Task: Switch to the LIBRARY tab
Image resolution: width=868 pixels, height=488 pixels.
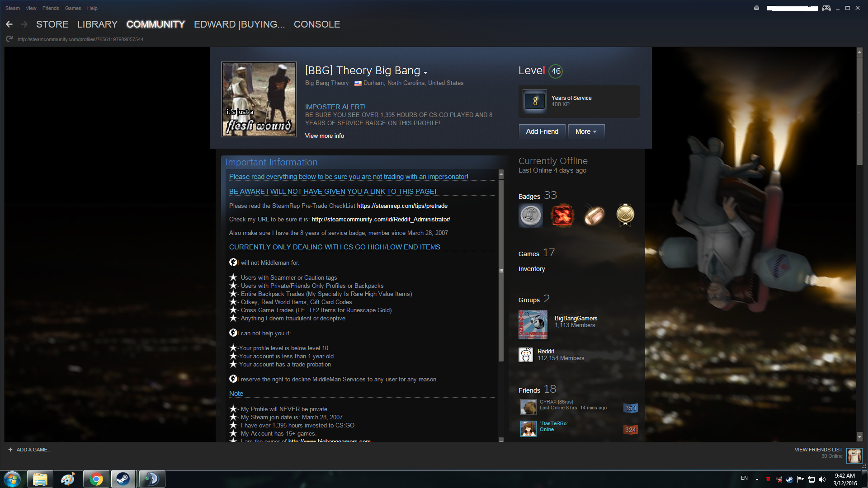Action: point(97,24)
